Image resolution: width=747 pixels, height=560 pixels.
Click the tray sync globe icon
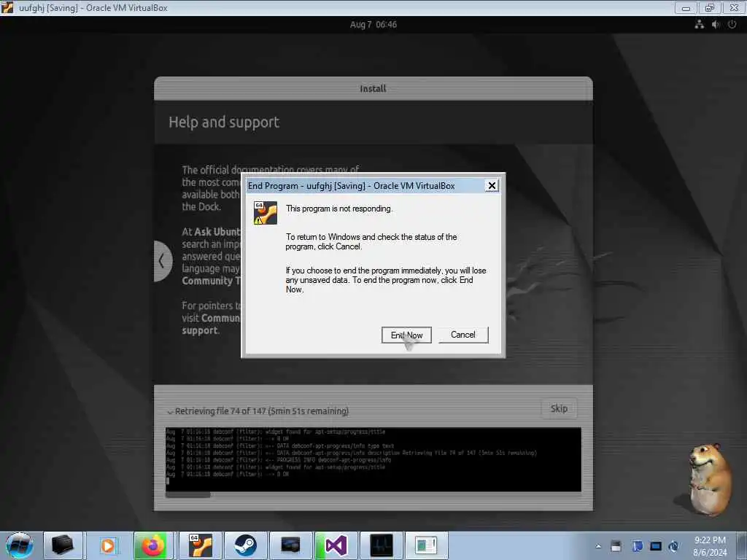coord(673,546)
